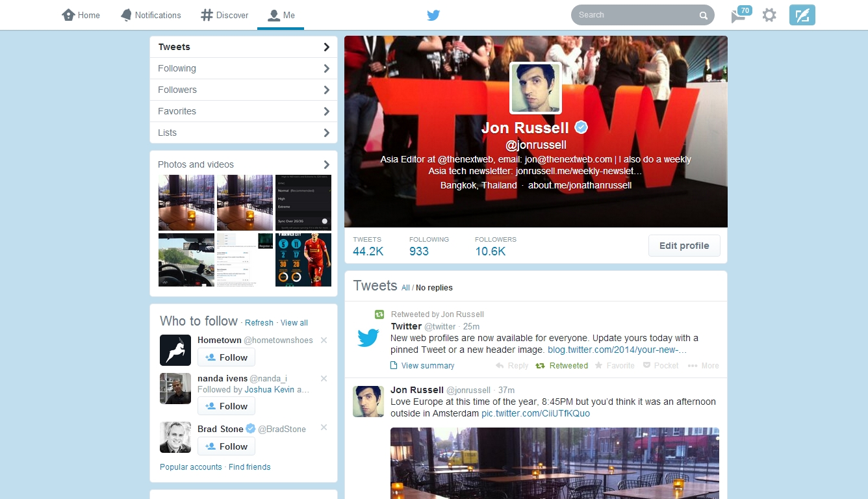Open the Lists sidebar item
Image resolution: width=868 pixels, height=499 pixels.
pos(244,133)
